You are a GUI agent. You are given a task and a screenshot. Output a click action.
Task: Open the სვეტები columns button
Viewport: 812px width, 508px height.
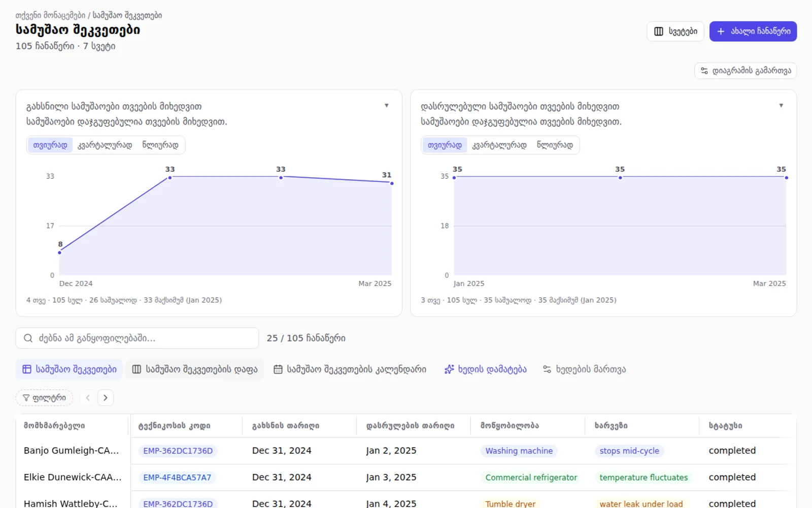click(675, 31)
